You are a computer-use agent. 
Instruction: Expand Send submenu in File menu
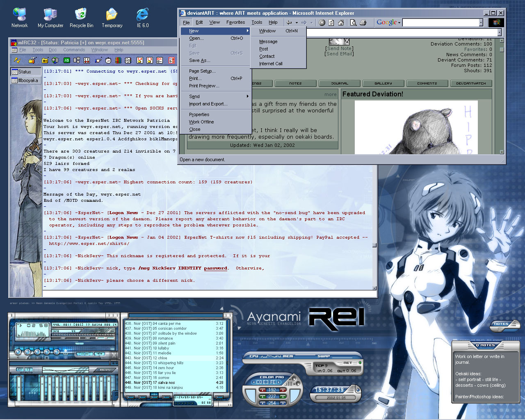216,96
